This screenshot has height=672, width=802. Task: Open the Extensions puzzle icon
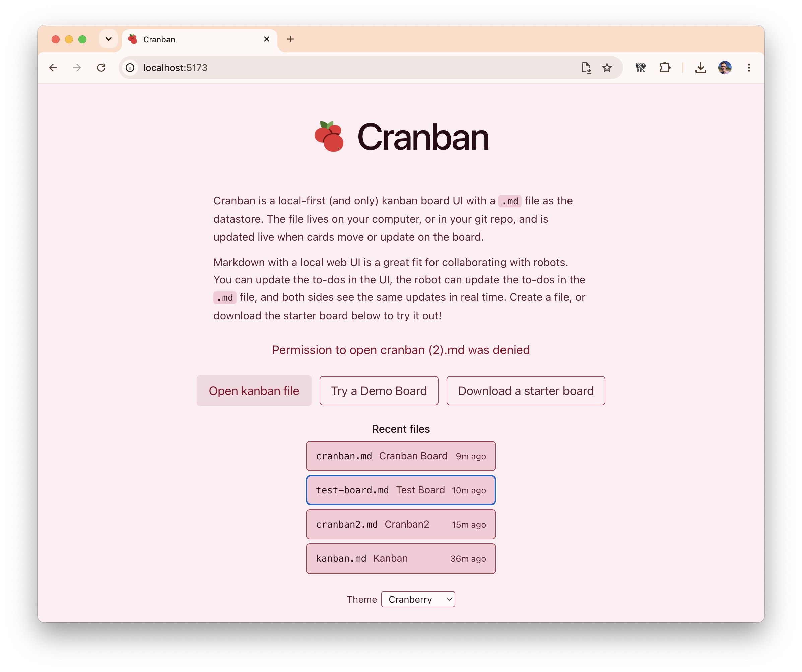[x=665, y=68]
